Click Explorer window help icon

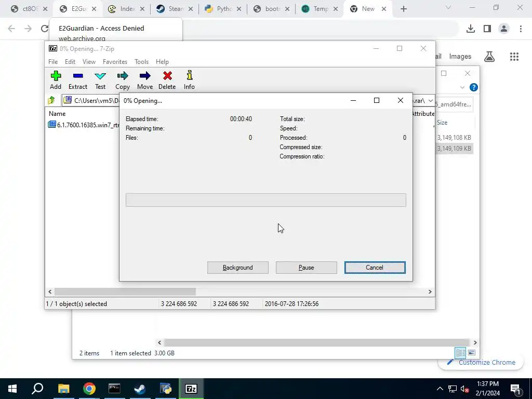click(474, 87)
